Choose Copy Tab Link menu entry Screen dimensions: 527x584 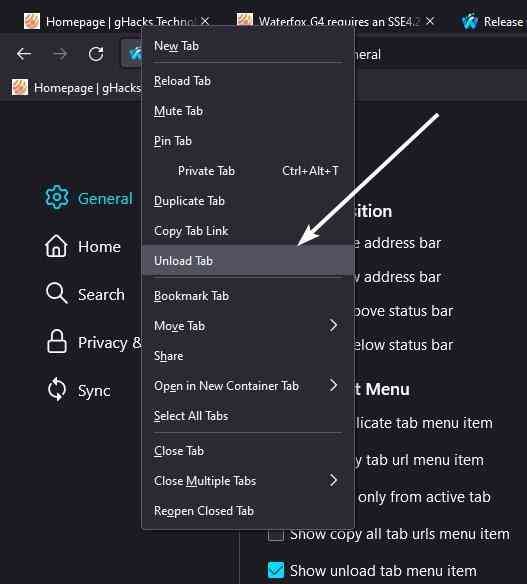click(x=248, y=231)
